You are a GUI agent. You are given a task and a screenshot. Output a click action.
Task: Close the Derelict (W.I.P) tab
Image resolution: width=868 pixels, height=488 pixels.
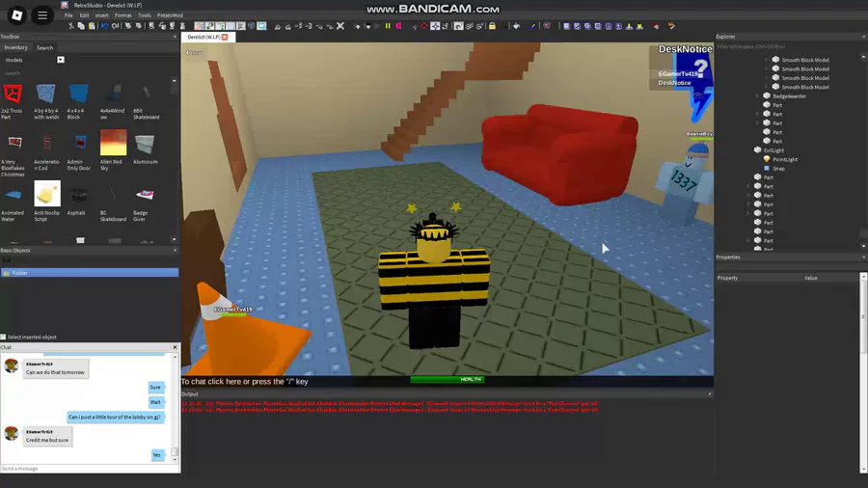(x=225, y=37)
